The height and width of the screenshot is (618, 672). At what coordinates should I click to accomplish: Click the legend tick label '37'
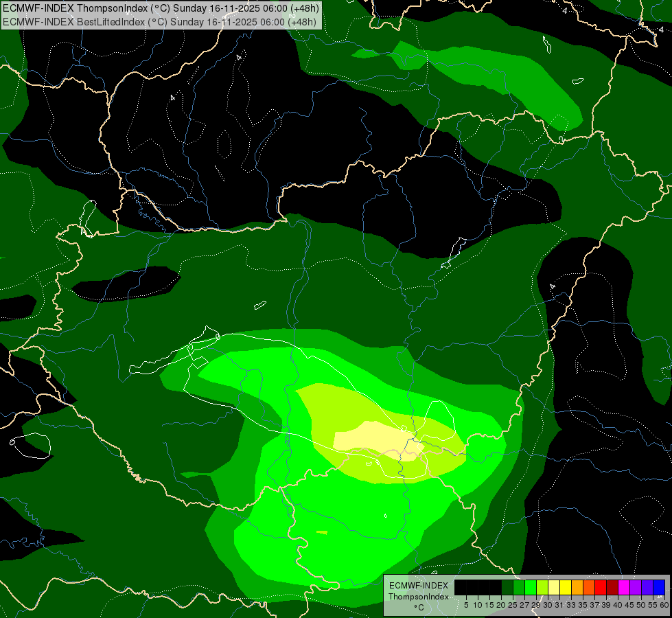595,605
